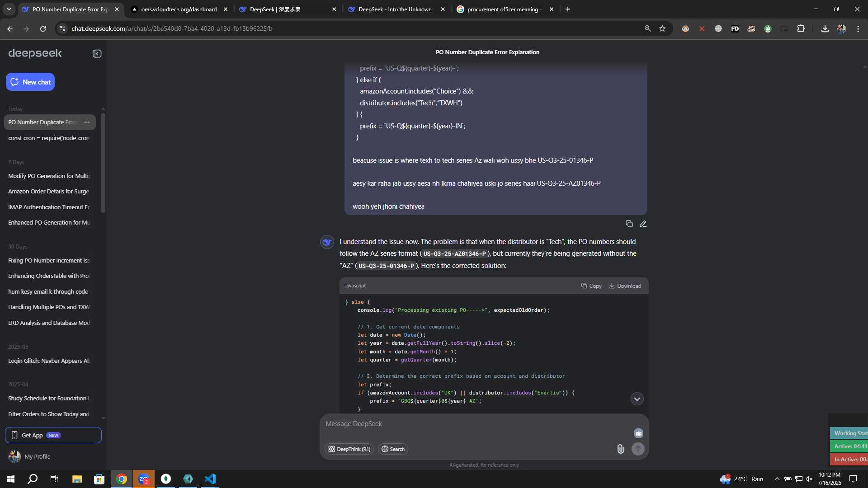This screenshot has height=488, width=868.
Task: Open Amazon Order Details for Surge chat
Action: point(50,191)
